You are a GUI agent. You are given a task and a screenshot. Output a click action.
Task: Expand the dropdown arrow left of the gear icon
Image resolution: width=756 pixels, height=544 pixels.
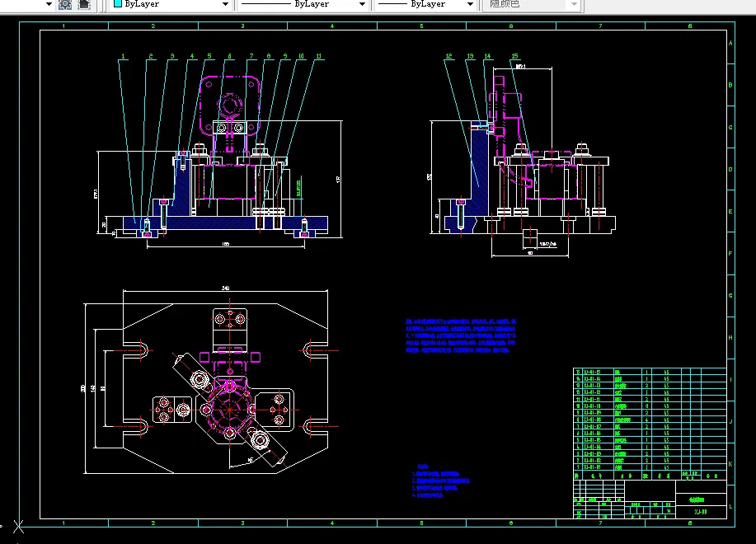pos(49,4)
